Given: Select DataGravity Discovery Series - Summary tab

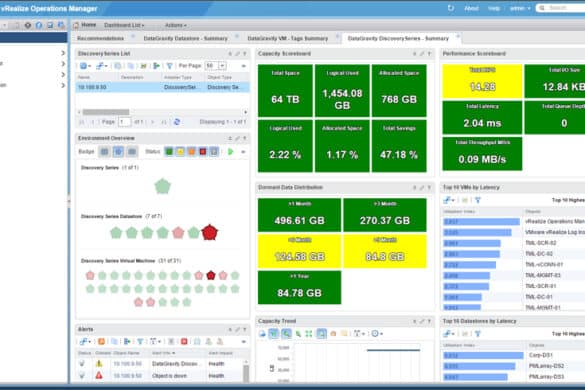Looking at the screenshot, I should (398, 38).
